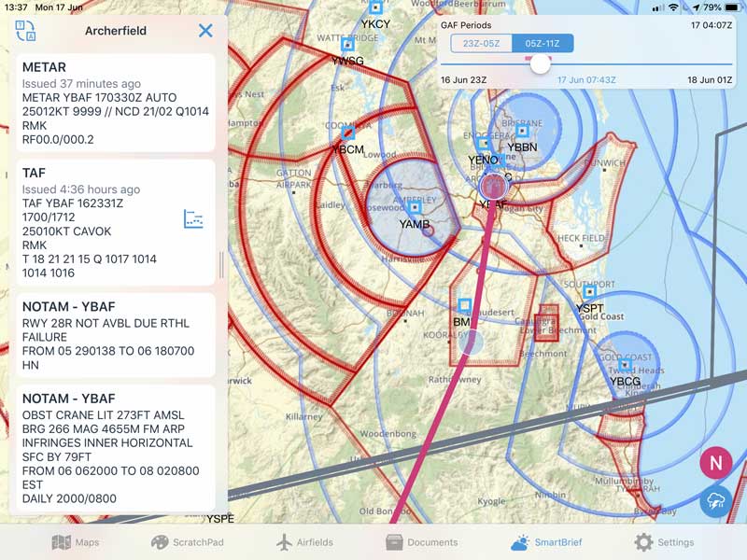The height and width of the screenshot is (560, 747).
Task: Tap the Woodenbong label on the map
Action: pos(388,434)
